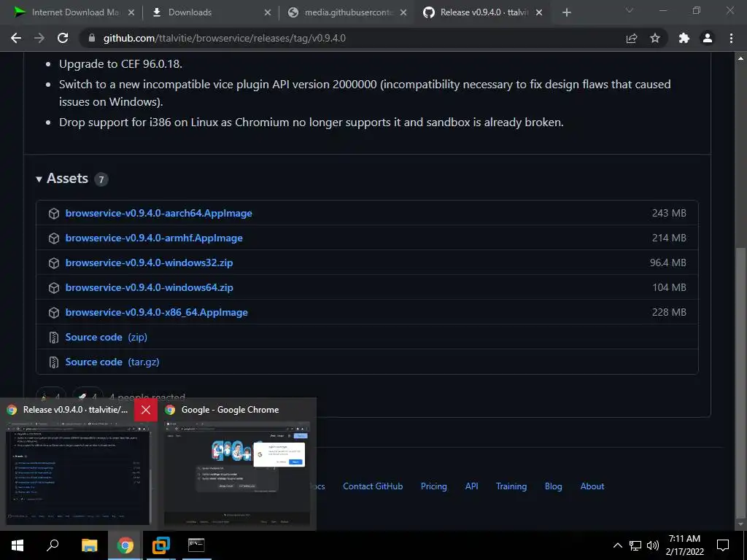Go back to the previous page
The image size is (747, 560).
tap(16, 38)
